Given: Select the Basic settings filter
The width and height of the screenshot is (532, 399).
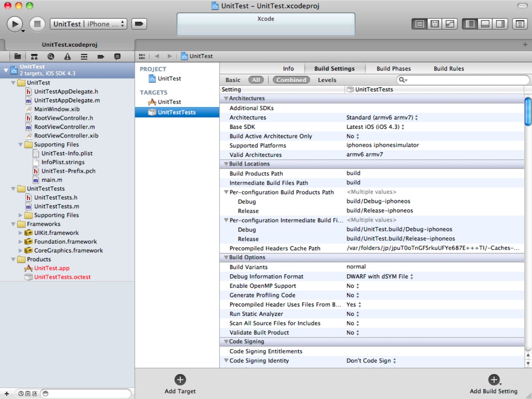Looking at the screenshot, I should [233, 80].
